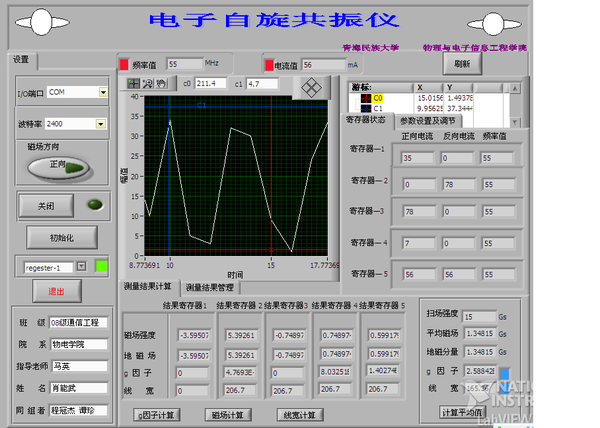The image size is (600, 428).
Task: Click the 电流值 mA field showing 56
Action: click(x=323, y=65)
